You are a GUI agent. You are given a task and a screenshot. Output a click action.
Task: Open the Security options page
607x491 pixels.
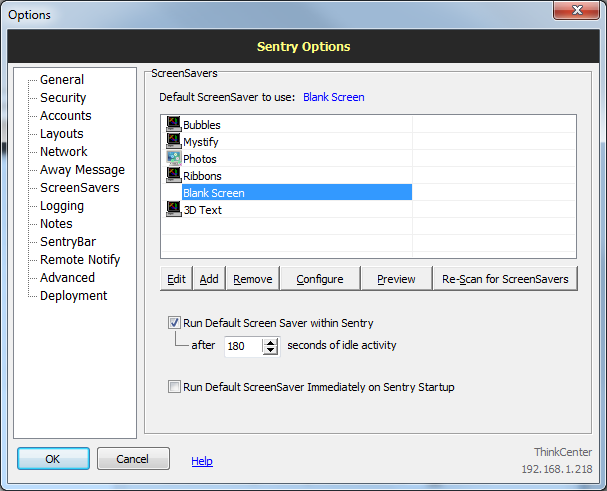click(x=63, y=98)
